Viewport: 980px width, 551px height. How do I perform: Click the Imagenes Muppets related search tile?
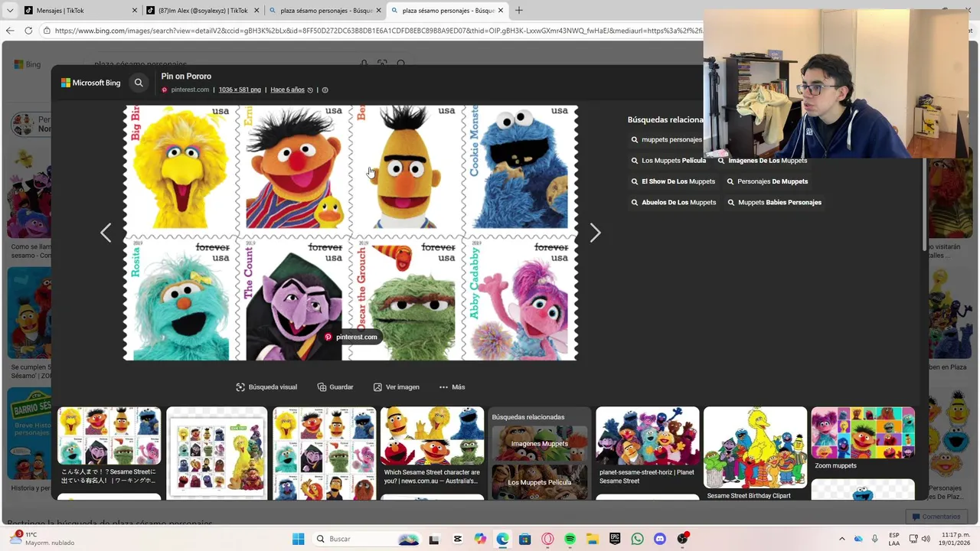coord(540,444)
